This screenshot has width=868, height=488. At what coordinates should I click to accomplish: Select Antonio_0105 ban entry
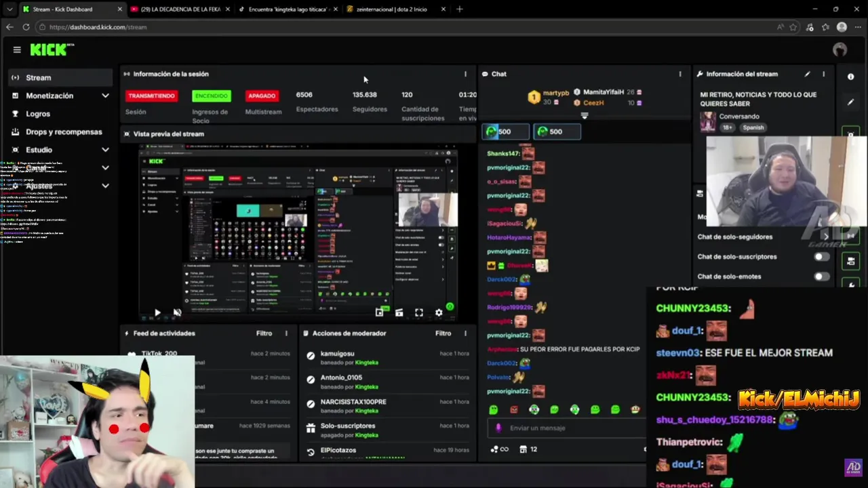pyautogui.click(x=387, y=382)
